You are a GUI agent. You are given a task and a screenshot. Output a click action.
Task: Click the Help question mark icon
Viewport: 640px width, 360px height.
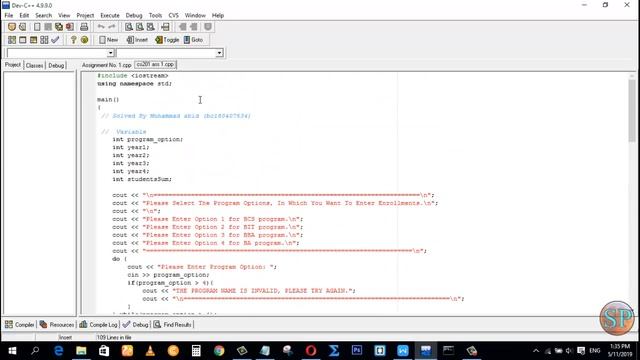pos(73,40)
